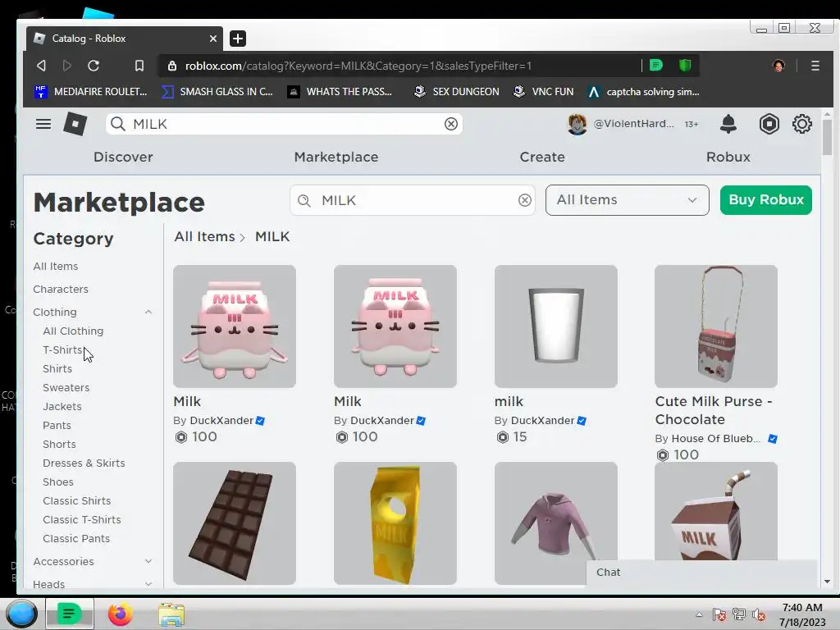Open the captcha solving sim bookmark
840x630 pixels.
coord(643,92)
